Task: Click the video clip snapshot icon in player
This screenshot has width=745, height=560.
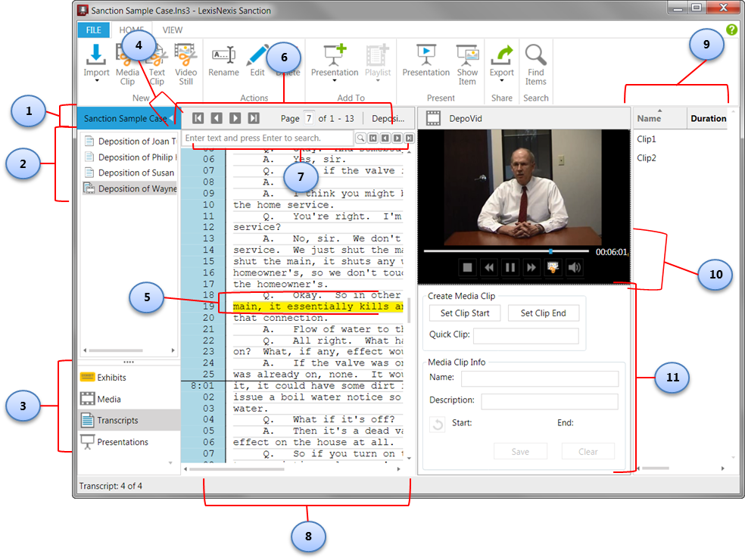Action: (553, 267)
